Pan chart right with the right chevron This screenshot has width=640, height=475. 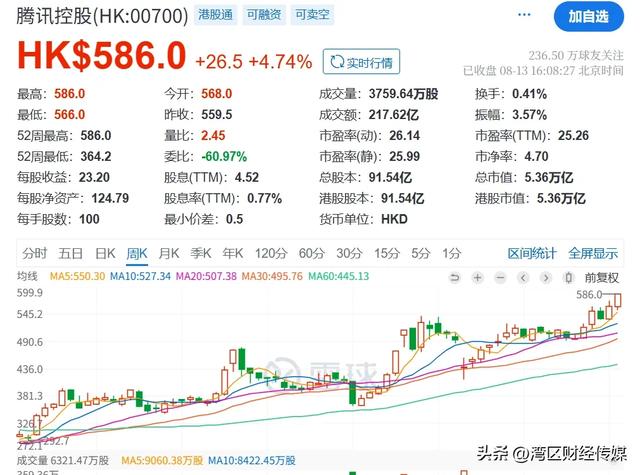[x=546, y=278]
